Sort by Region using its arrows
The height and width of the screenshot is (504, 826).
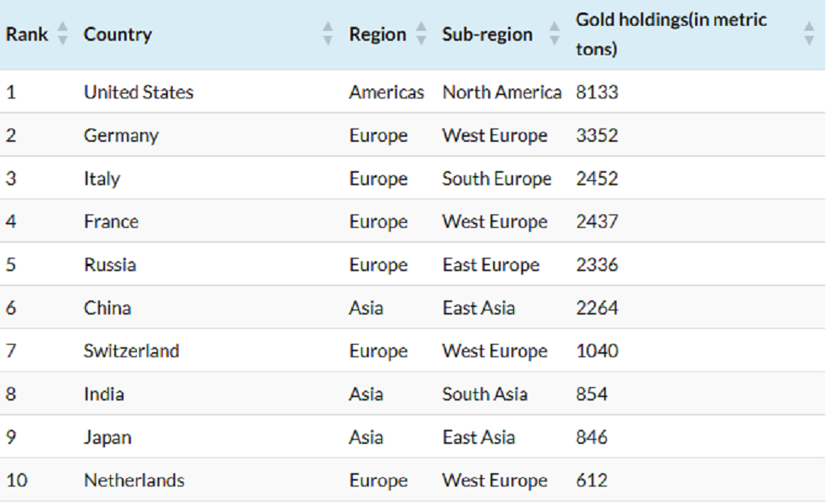(421, 34)
